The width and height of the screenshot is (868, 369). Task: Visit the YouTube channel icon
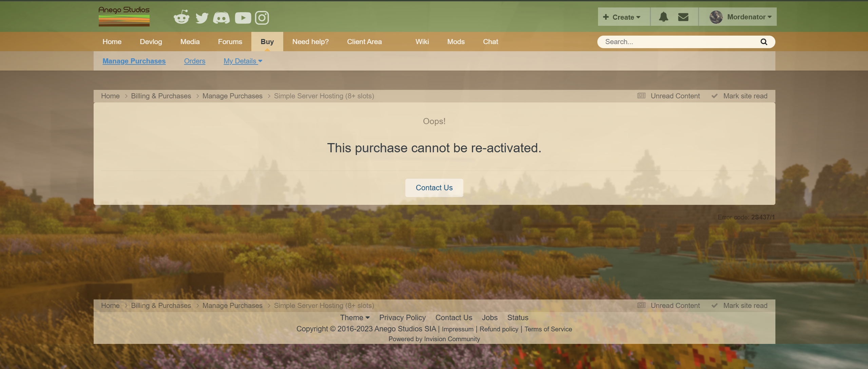tap(243, 18)
